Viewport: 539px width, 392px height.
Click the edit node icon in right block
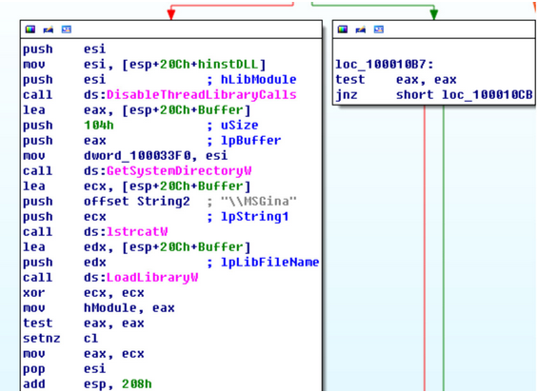pos(361,29)
